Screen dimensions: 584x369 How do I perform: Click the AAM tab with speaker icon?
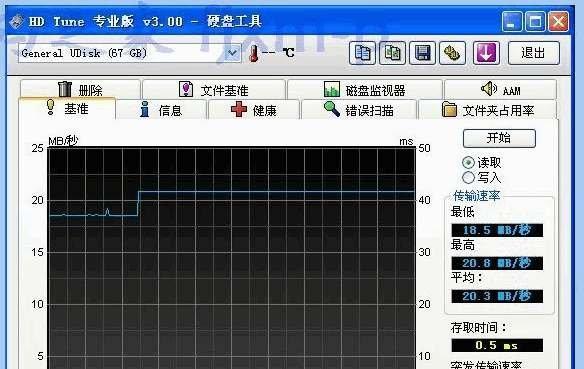point(501,89)
